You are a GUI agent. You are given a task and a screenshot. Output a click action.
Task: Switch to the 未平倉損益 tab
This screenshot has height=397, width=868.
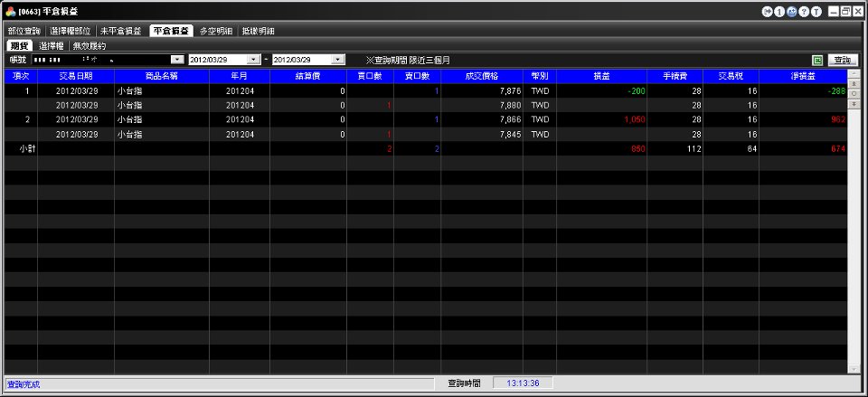[x=120, y=31]
